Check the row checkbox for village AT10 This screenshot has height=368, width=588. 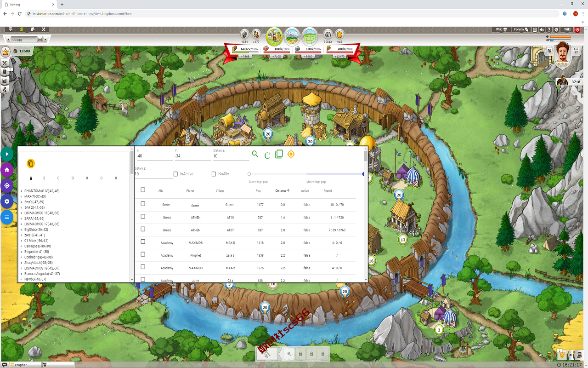click(x=143, y=216)
